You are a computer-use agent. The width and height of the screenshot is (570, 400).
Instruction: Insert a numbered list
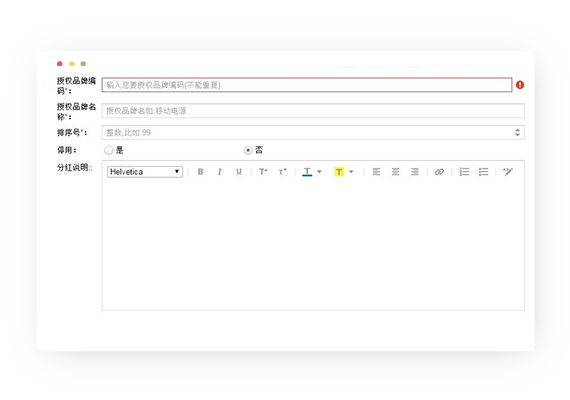464,172
